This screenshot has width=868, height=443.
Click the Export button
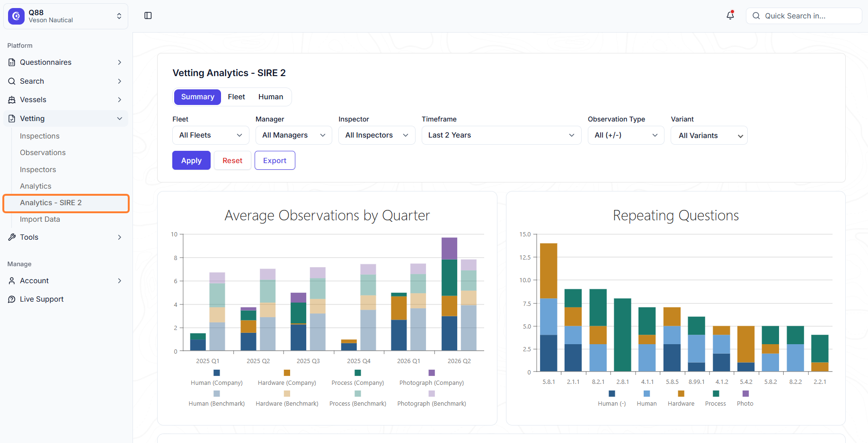(x=275, y=160)
